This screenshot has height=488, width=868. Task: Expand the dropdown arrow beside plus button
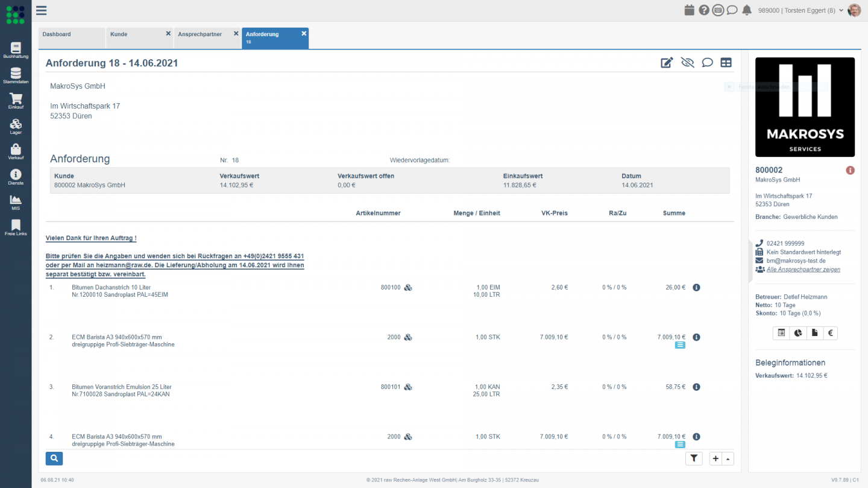click(x=728, y=458)
